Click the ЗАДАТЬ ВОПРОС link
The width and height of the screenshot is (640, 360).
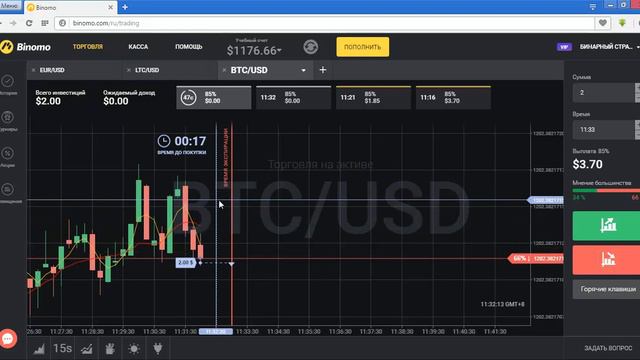[608, 348]
